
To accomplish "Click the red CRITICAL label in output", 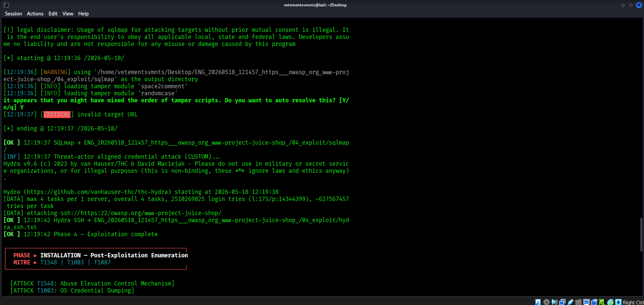I will 57,114.
